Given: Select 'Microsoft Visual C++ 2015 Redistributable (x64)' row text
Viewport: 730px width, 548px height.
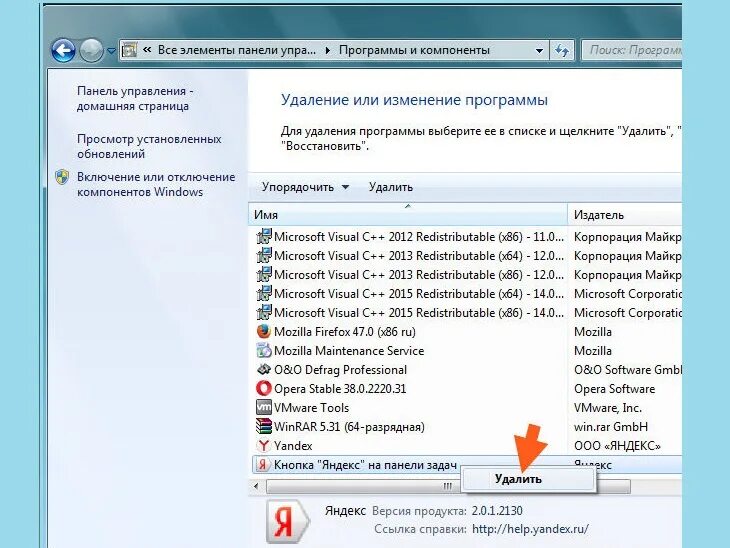Looking at the screenshot, I should (x=419, y=294).
